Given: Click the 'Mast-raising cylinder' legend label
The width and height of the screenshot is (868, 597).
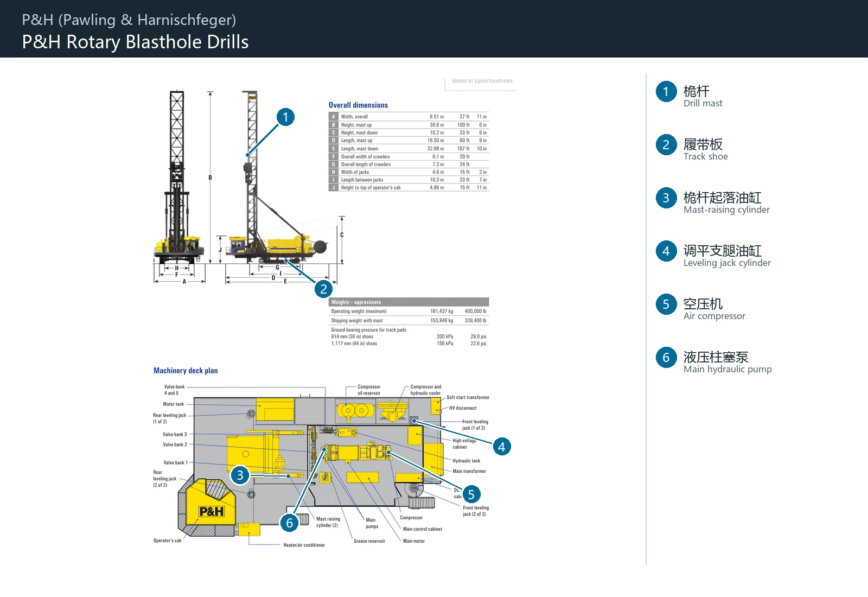Looking at the screenshot, I should pyautogui.click(x=727, y=210).
